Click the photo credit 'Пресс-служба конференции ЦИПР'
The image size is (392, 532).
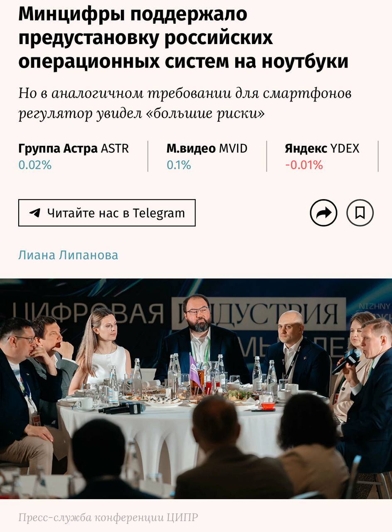click(x=108, y=517)
